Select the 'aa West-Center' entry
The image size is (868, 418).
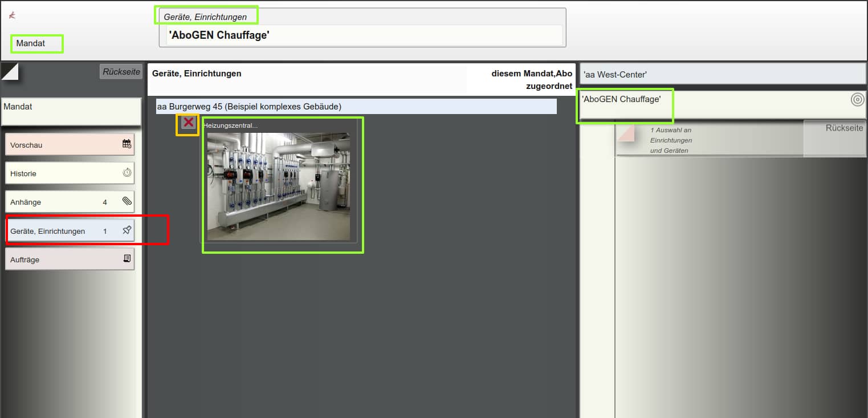[x=722, y=74]
